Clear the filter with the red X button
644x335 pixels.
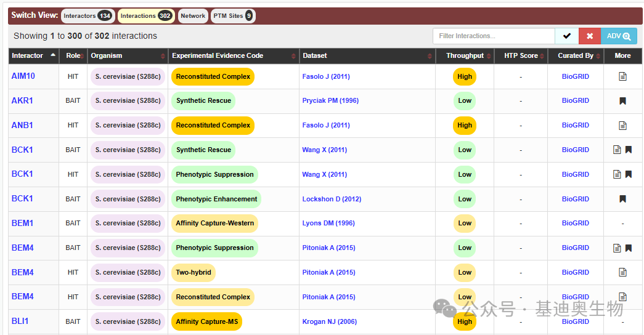pos(590,36)
